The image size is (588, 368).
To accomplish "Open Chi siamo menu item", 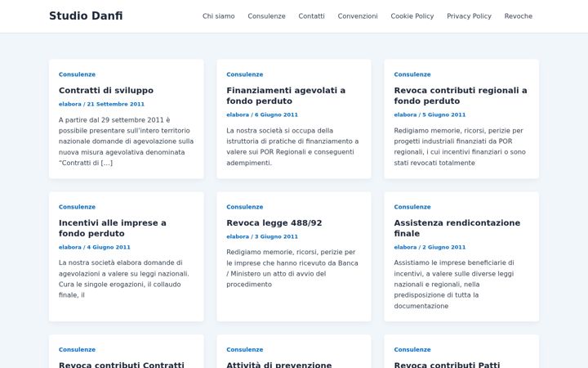I will [x=219, y=16].
